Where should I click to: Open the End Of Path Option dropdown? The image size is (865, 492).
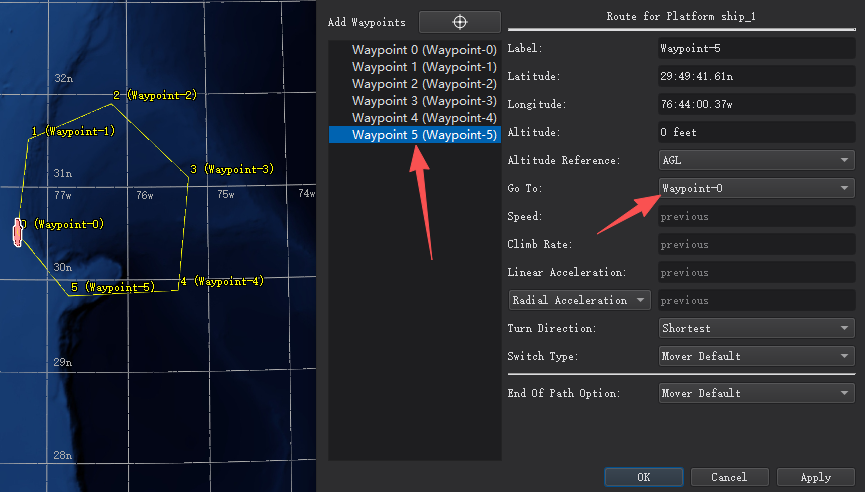coord(756,393)
